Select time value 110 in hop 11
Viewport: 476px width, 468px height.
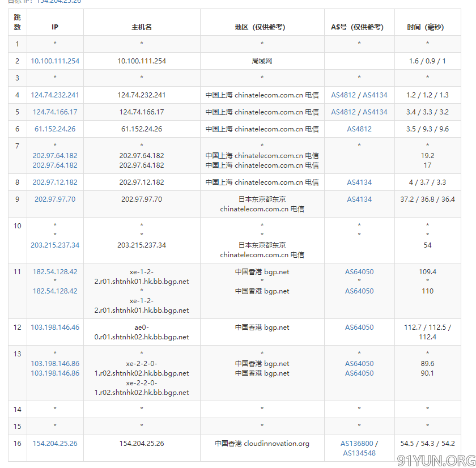click(427, 291)
